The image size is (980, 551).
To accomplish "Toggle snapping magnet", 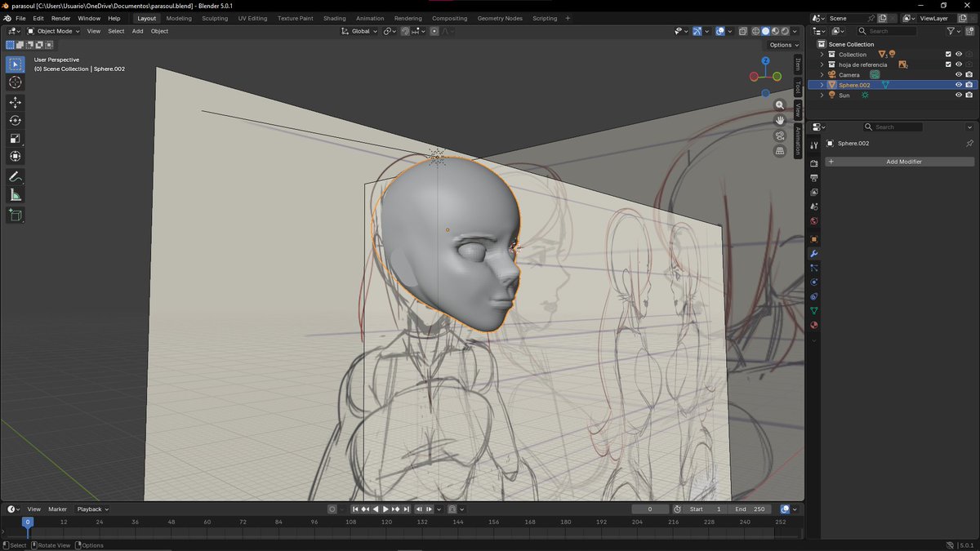I will pos(405,31).
